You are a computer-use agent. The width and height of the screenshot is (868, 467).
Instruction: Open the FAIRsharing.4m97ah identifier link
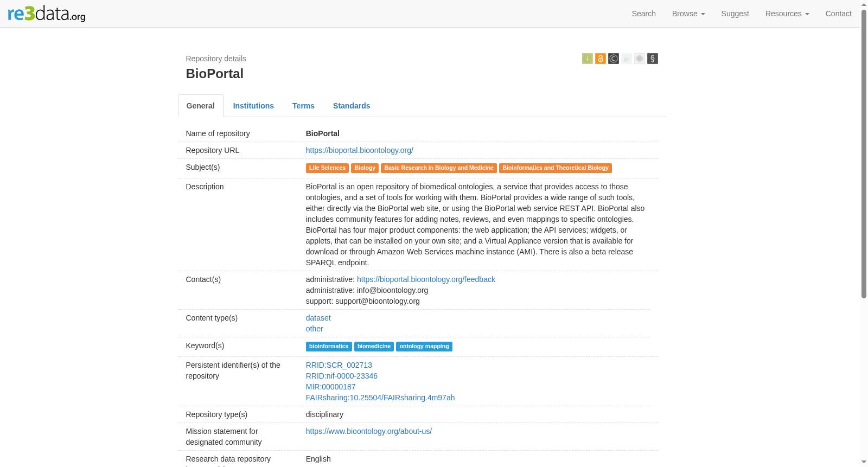click(380, 398)
